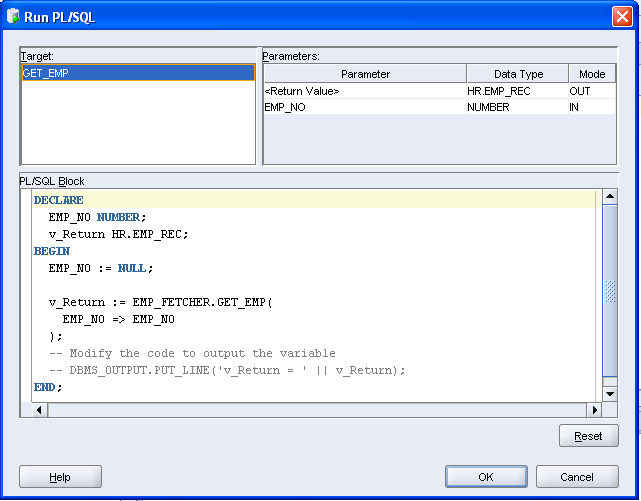This screenshot has width=641, height=501.
Task: Click the left arrow on the horizontal scrollbar
Action: (40, 410)
